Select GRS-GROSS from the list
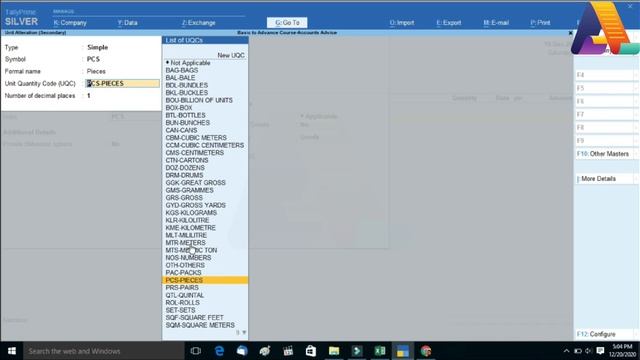640x360 pixels. coord(184,198)
